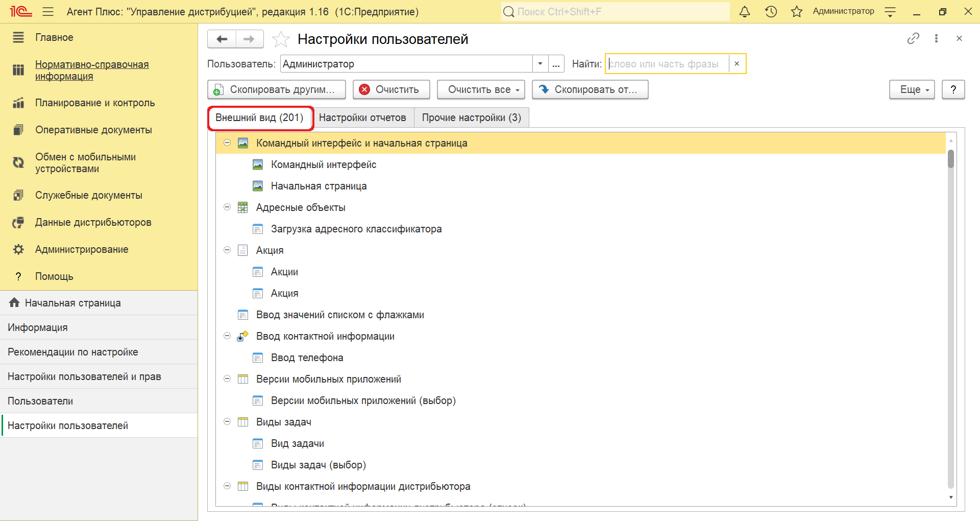The width and height of the screenshot is (980, 521).
Task: Switch to Информация open page
Action: [99, 327]
